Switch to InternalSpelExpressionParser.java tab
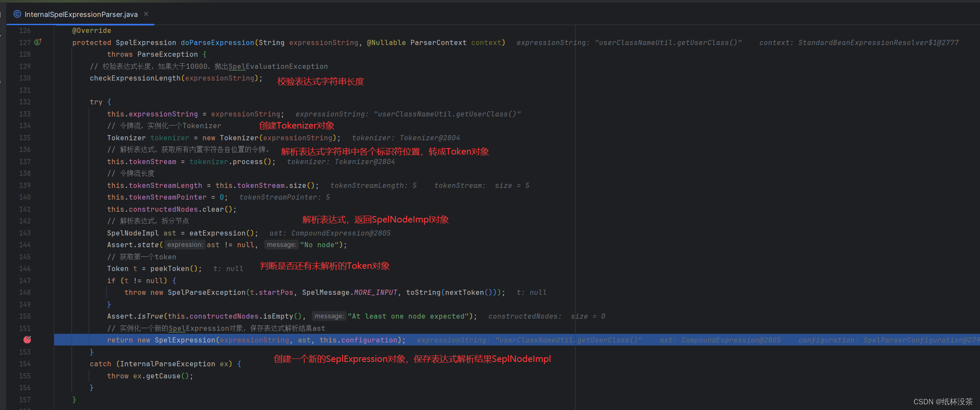Screen dimensions: 980x410 coord(81,14)
